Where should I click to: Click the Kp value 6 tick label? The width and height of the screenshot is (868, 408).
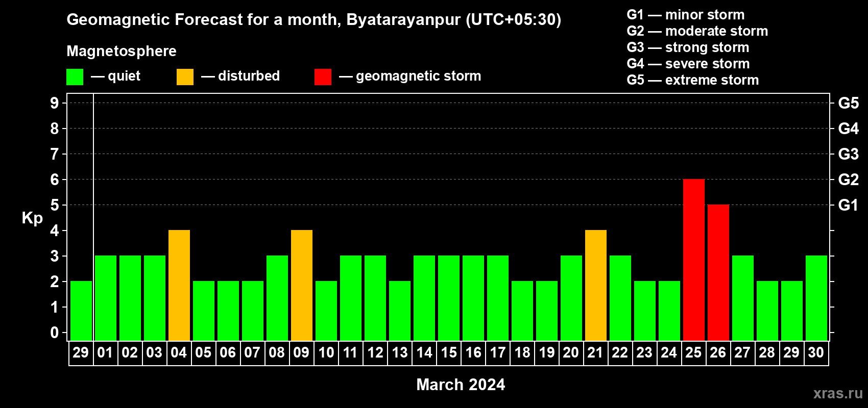click(x=55, y=180)
